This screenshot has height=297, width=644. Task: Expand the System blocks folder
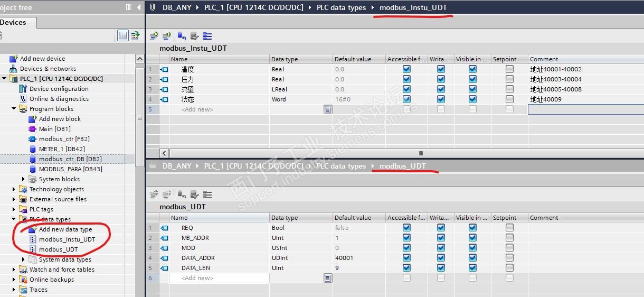coord(23,179)
